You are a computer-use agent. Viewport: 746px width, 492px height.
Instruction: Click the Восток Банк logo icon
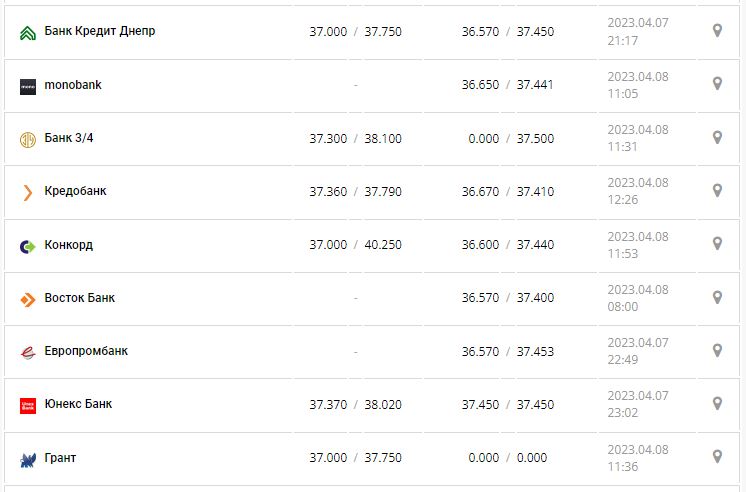(x=28, y=299)
